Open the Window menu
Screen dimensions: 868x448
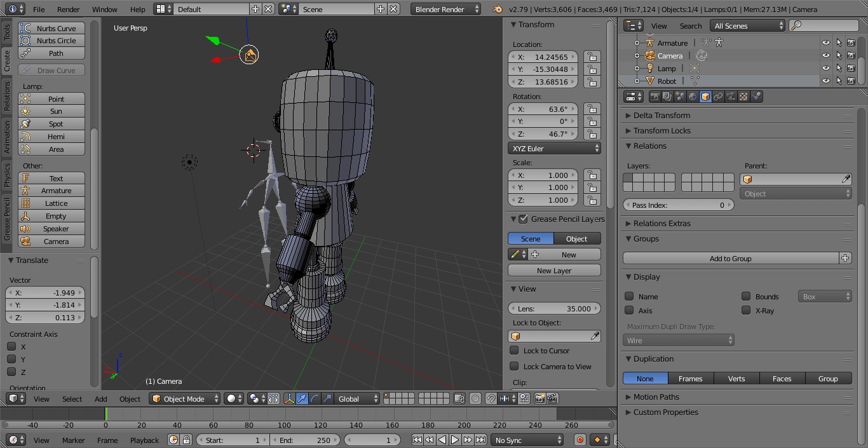[105, 10]
